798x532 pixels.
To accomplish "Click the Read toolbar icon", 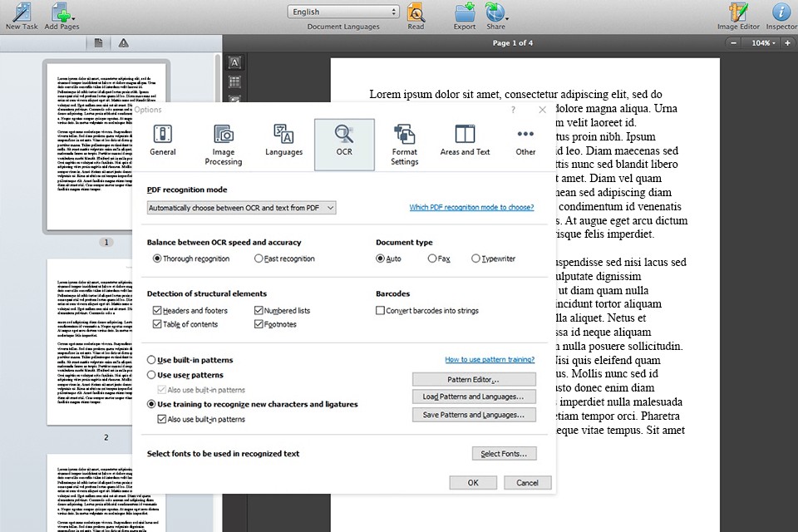I will [416, 12].
